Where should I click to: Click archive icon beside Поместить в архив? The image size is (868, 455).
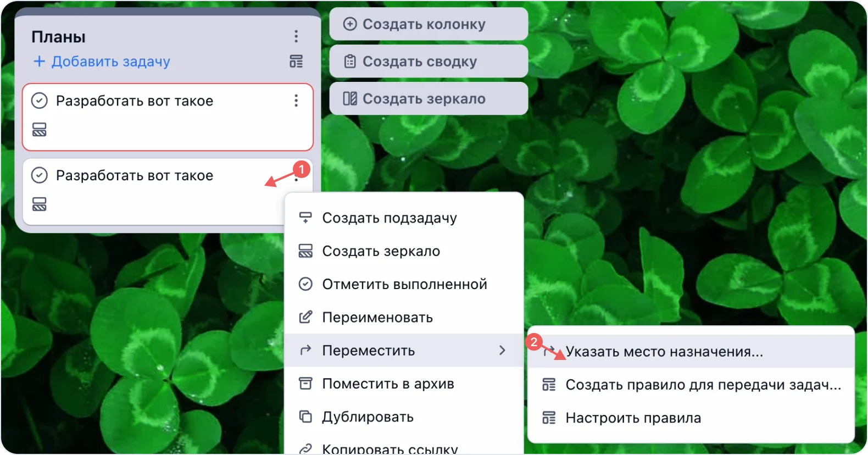(x=305, y=383)
